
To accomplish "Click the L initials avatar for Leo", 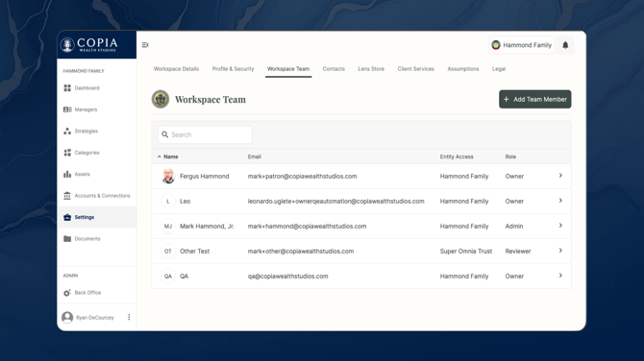I will (168, 202).
